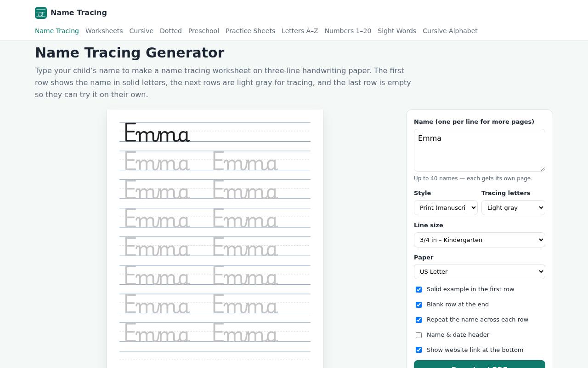
Task: Toggle Blank row at the end
Action: (x=418, y=305)
